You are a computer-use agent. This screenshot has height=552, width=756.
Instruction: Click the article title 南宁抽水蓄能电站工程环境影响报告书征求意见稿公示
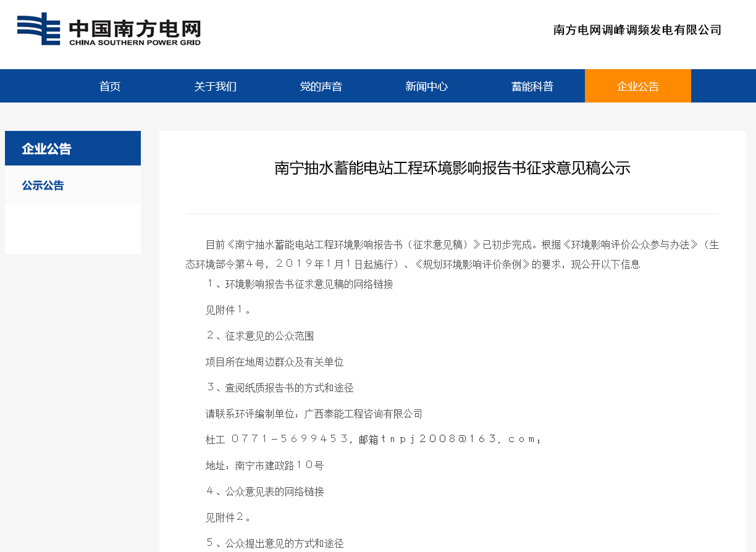[x=452, y=168]
